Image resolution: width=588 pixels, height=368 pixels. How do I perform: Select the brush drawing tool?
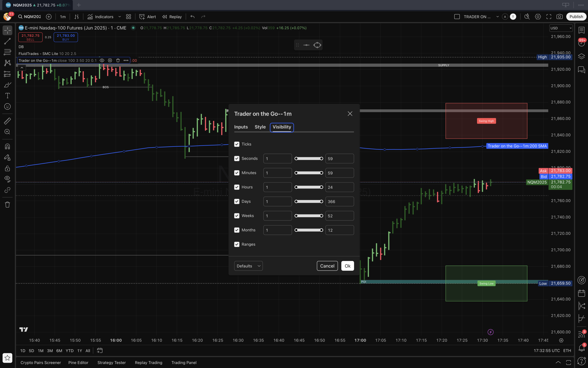7,85
